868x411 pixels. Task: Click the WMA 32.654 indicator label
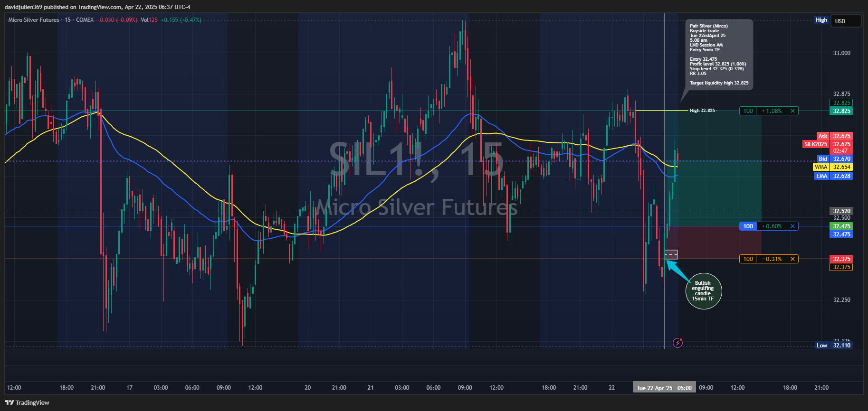click(833, 167)
